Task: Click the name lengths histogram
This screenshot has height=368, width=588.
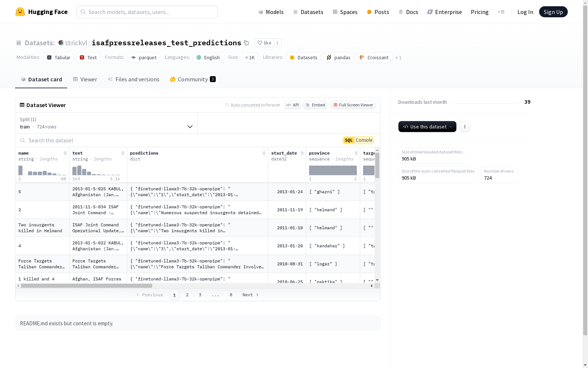Action: [x=42, y=170]
